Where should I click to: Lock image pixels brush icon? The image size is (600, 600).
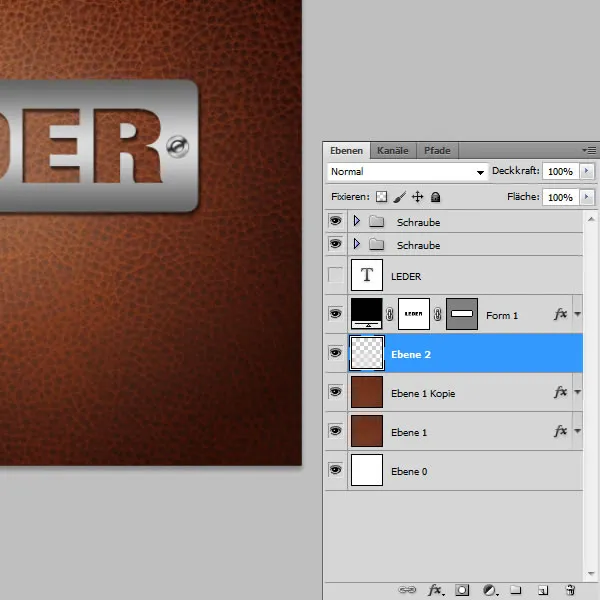[399, 198]
